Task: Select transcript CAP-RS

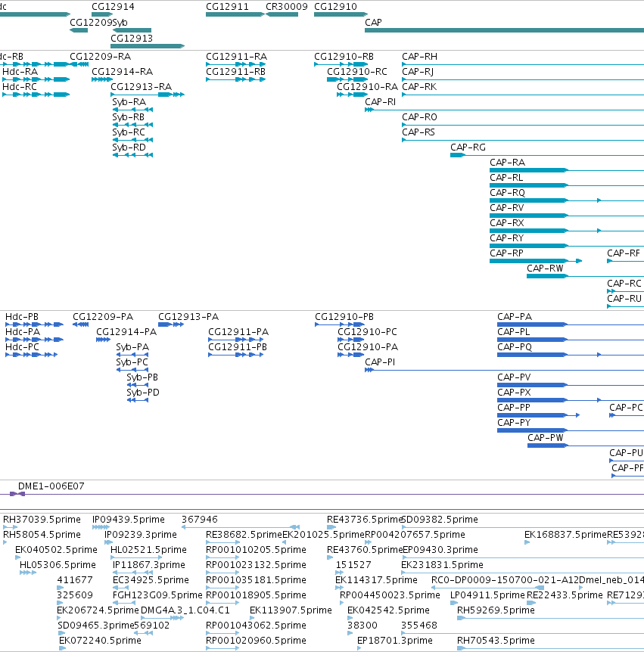Action: pyautogui.click(x=523, y=140)
